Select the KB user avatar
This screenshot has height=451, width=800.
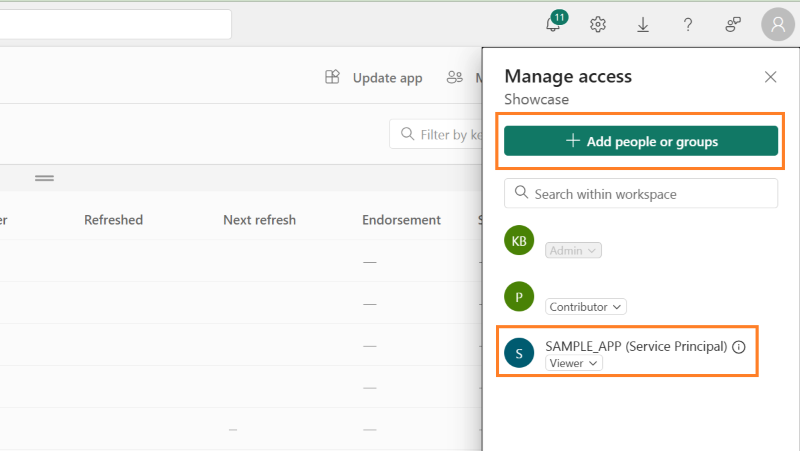point(519,240)
